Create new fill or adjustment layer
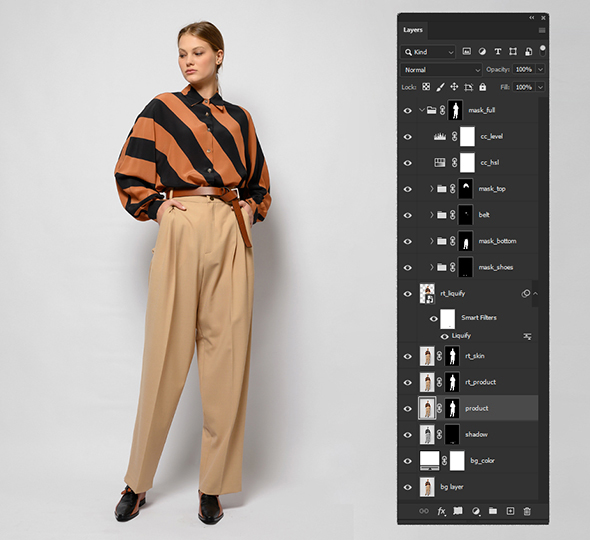The width and height of the screenshot is (590, 540). pos(476,511)
